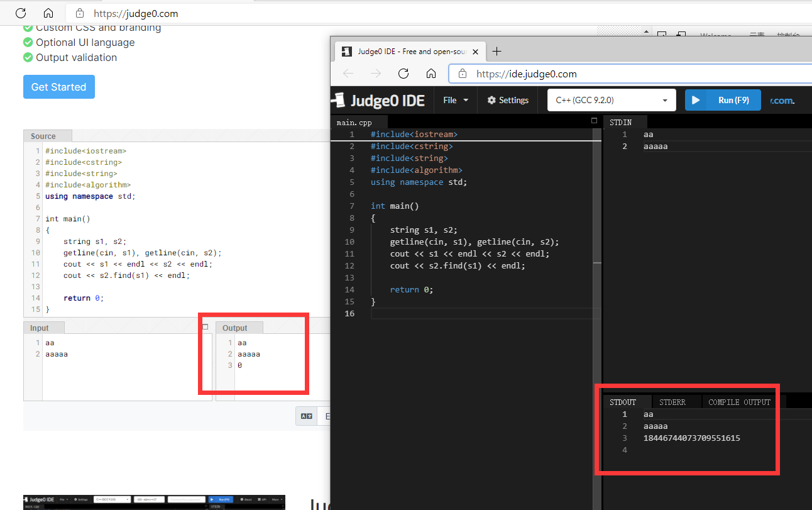Open the File dropdown menu
This screenshot has width=812, height=510.
tap(454, 100)
